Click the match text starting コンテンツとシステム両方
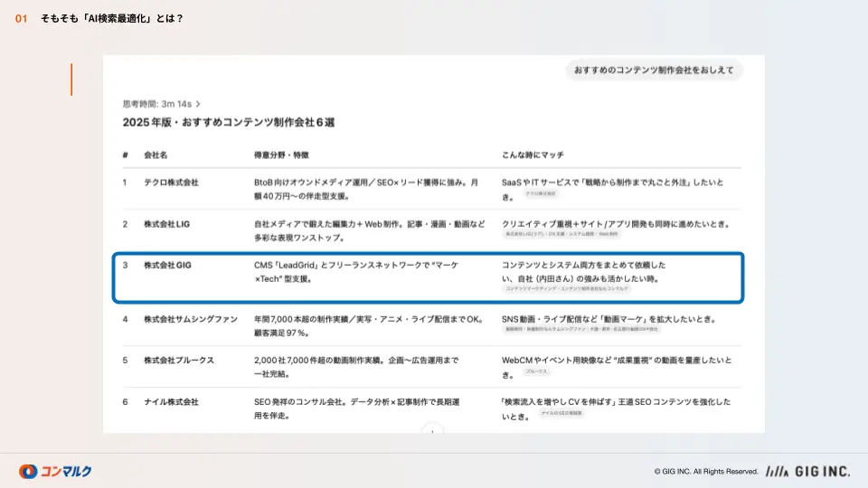Image resolution: width=868 pixels, height=488 pixels. [x=583, y=272]
